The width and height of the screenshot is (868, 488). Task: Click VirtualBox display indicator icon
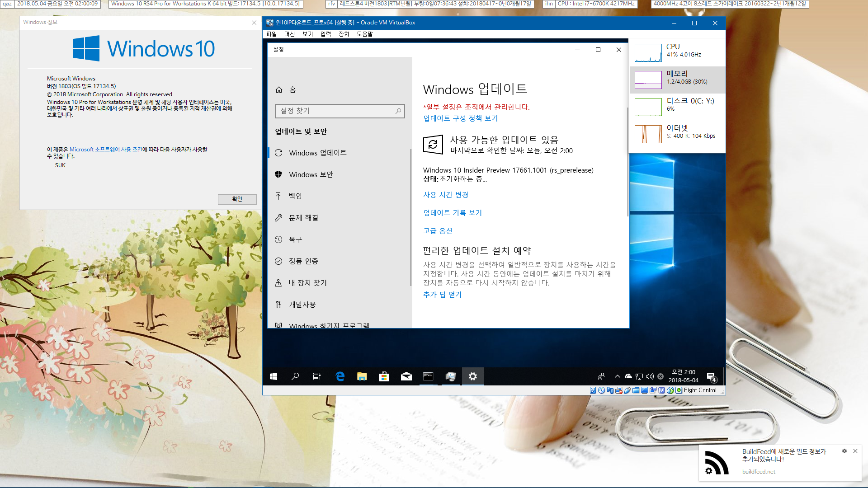645,390
